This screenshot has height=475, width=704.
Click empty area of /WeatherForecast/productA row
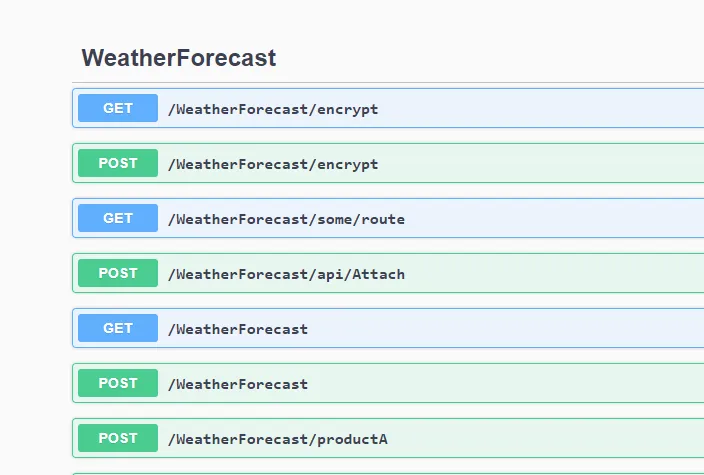[x=550, y=438]
